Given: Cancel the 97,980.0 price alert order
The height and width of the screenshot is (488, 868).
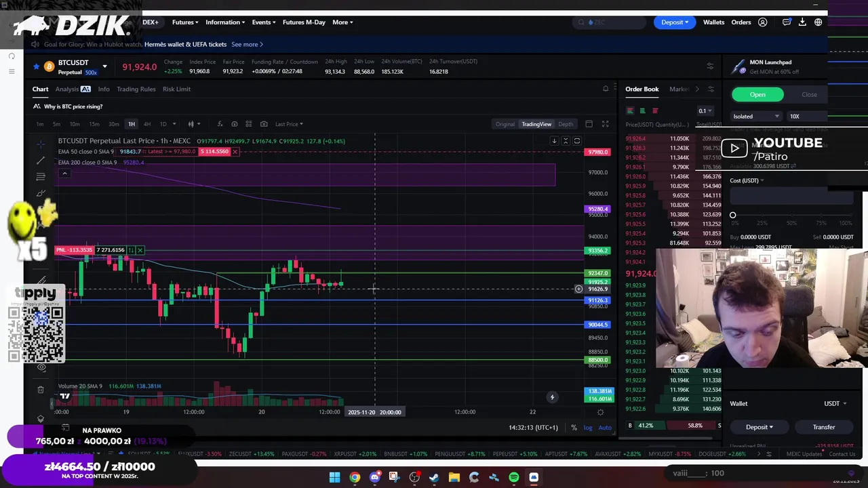Looking at the screenshot, I should click(x=235, y=151).
